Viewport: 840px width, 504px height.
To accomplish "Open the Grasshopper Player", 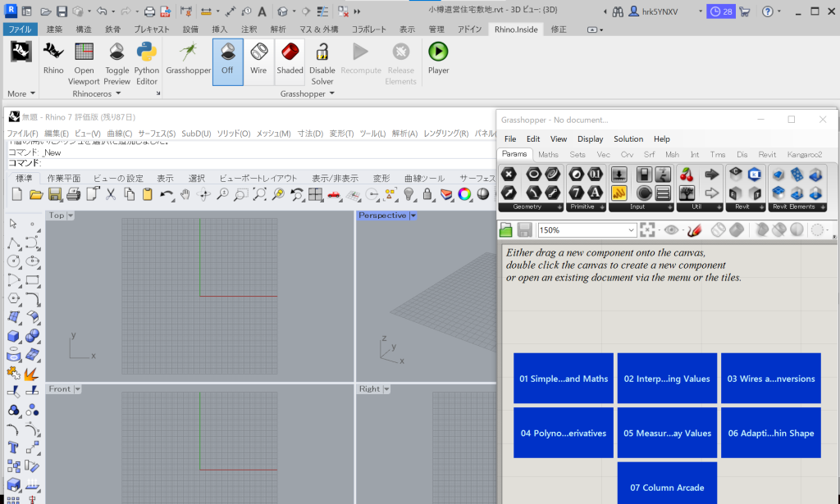I will [438, 59].
